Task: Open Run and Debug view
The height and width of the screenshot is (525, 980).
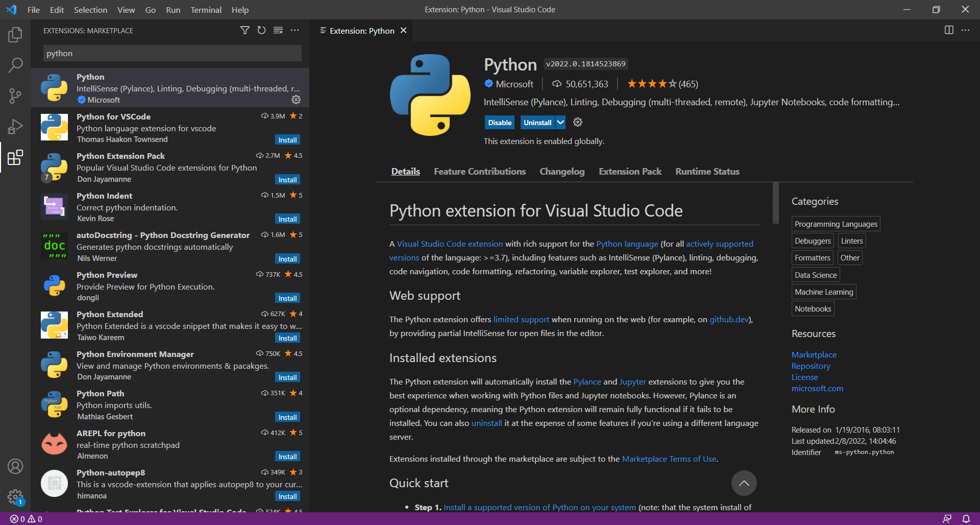Action: (15, 126)
